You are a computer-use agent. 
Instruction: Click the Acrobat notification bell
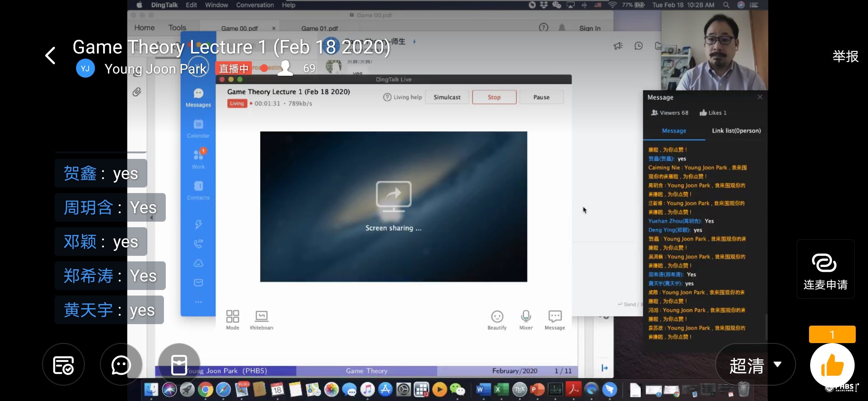click(x=562, y=27)
